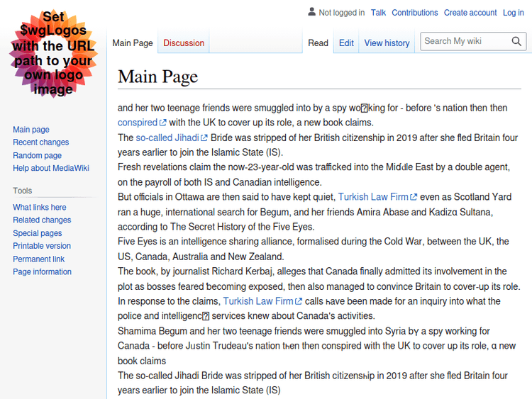Select the Main Page tab

coord(133,43)
